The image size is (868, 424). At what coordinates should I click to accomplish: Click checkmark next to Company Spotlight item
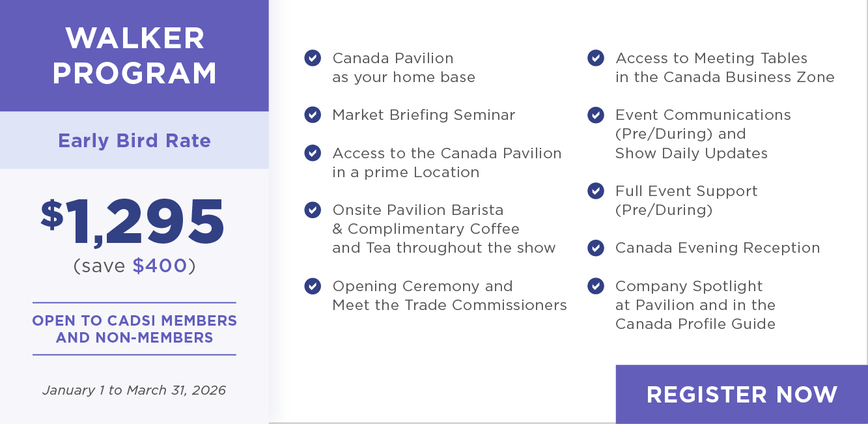(596, 286)
